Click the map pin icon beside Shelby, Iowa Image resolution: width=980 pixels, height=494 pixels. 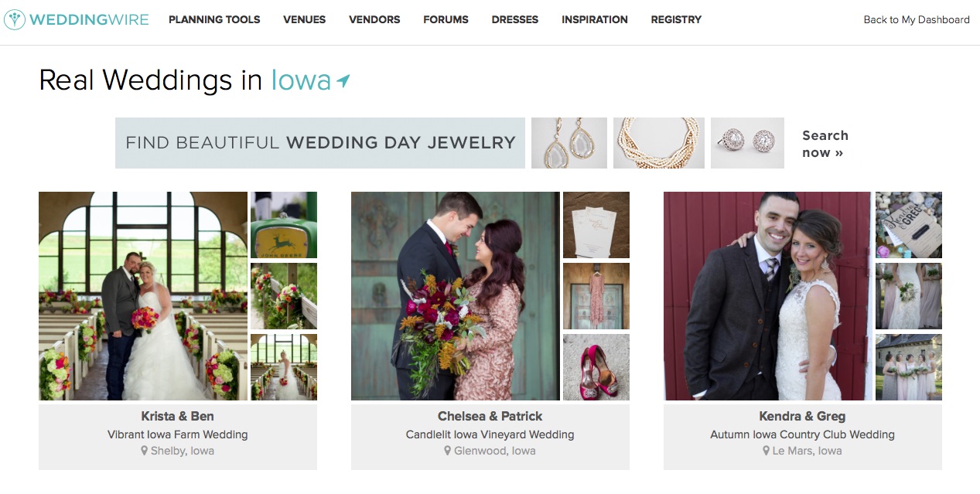coord(144,451)
